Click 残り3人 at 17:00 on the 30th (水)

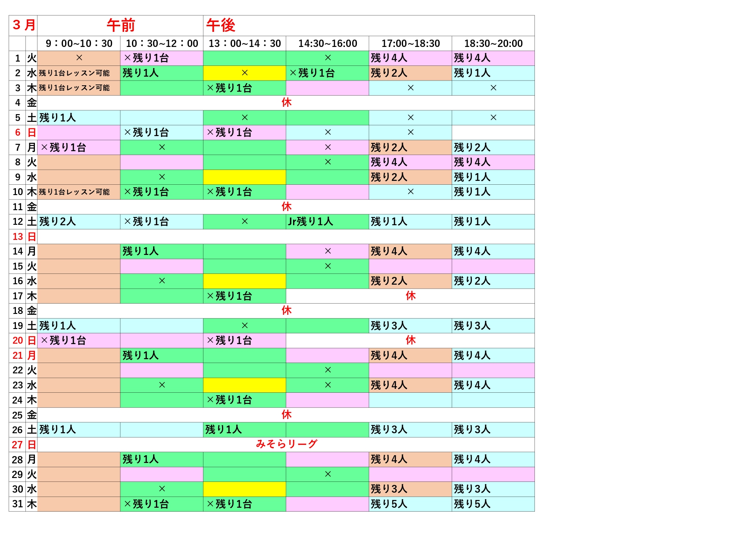point(389,489)
